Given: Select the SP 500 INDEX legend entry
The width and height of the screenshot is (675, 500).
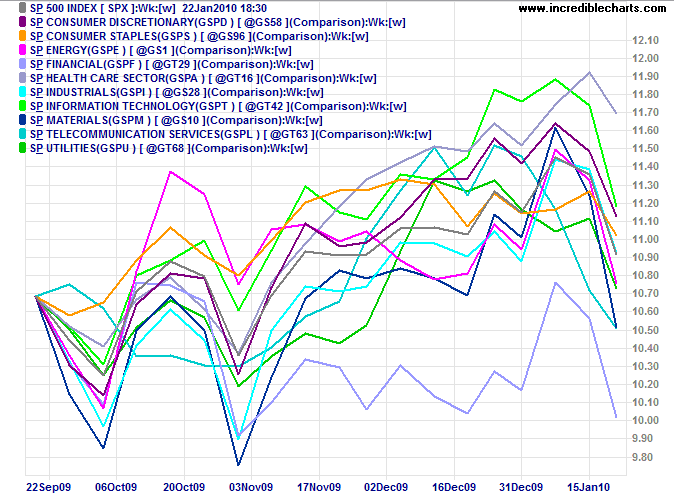Looking at the screenshot, I should point(149,8).
